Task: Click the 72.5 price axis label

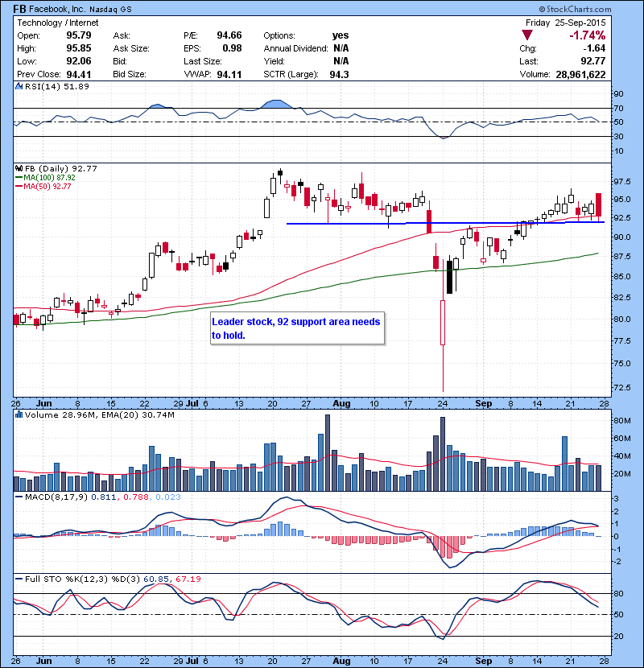Action: (621, 387)
